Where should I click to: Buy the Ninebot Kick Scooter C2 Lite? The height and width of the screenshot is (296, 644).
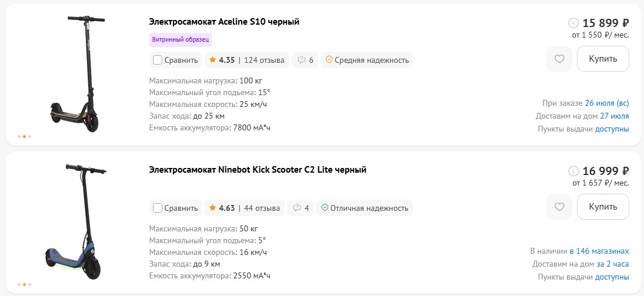[x=602, y=207]
